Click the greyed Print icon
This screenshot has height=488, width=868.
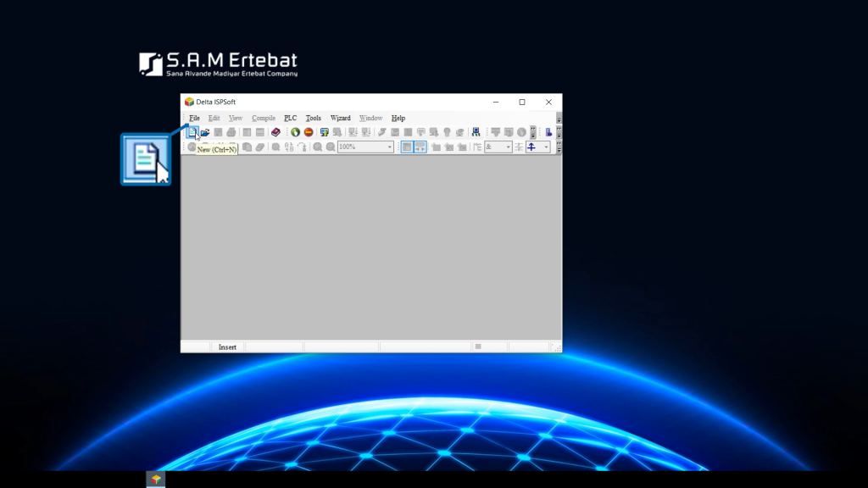pyautogui.click(x=231, y=132)
